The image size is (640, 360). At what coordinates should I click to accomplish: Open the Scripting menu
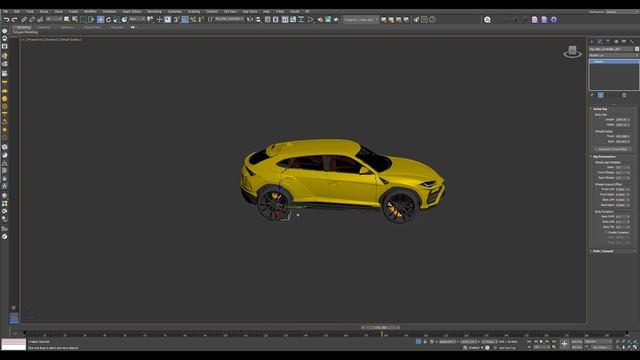194,11
